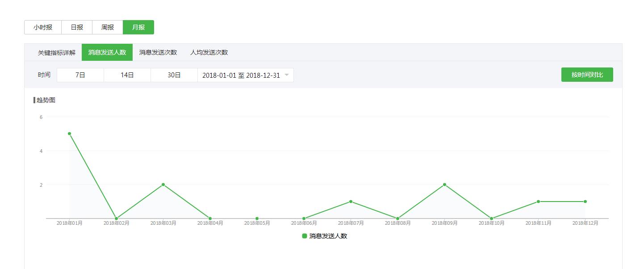Switch to 消息发送次数 tab

[x=158, y=52]
